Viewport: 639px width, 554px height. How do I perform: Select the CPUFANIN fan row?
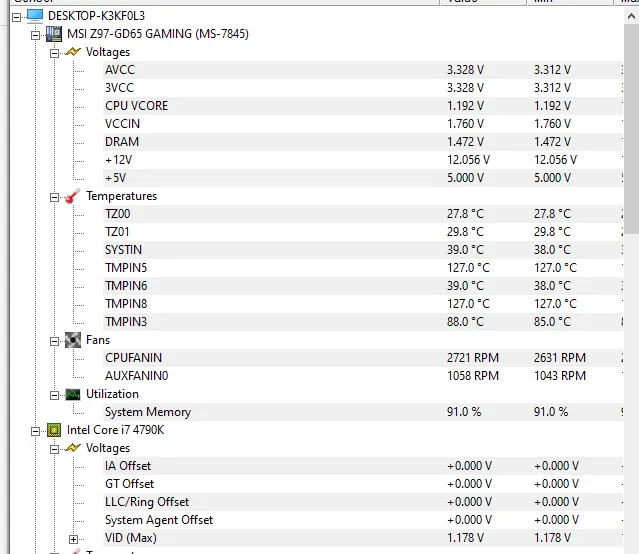(x=363, y=358)
